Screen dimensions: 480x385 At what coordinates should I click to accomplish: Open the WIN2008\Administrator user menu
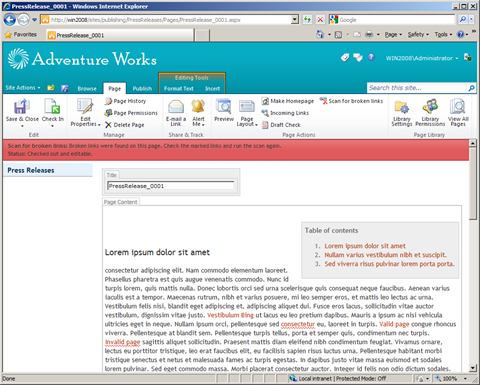(422, 58)
